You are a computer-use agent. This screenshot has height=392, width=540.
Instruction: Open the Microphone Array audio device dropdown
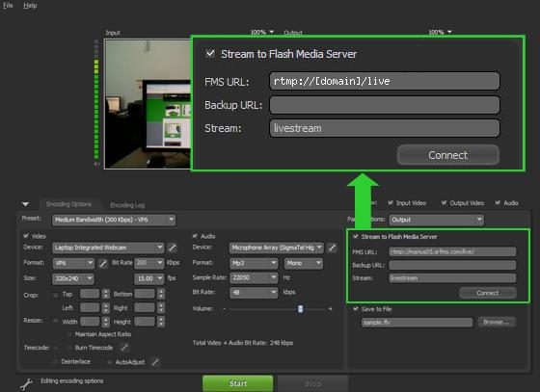[276, 248]
